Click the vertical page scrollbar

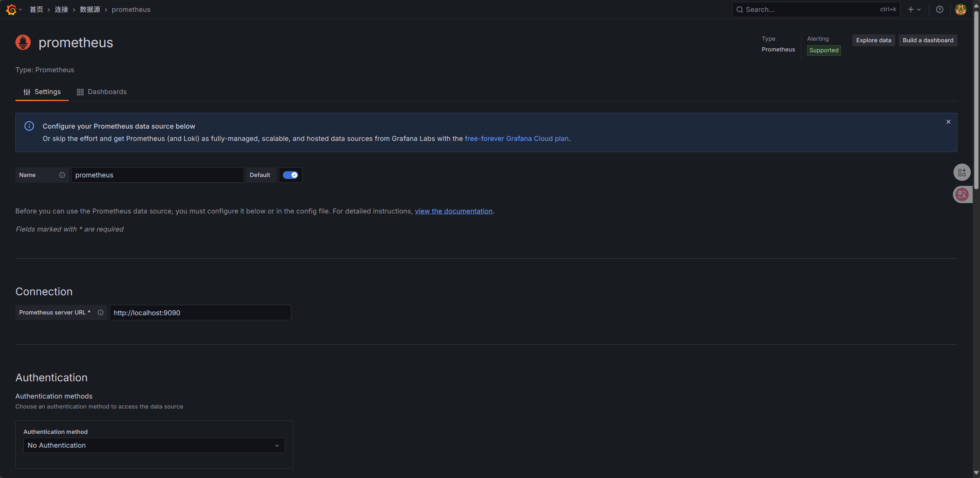[976, 100]
